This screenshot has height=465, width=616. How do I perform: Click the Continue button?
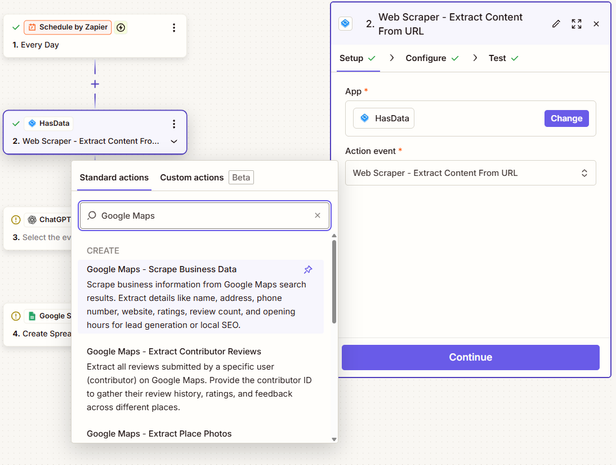pos(470,357)
